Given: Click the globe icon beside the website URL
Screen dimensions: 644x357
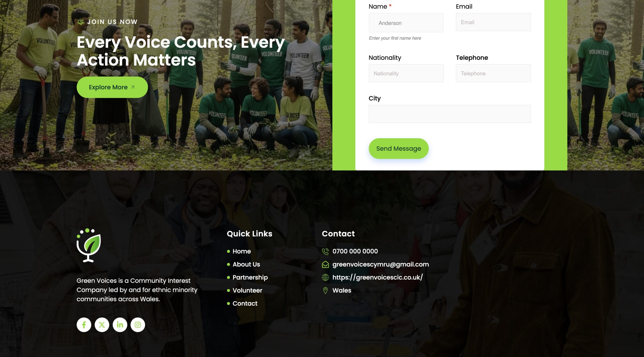Looking at the screenshot, I should point(325,277).
